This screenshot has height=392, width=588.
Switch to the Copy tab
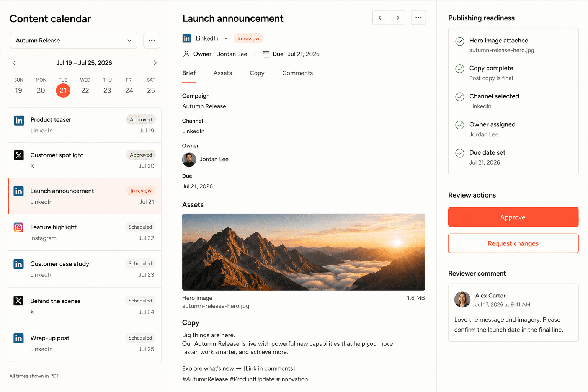(x=257, y=73)
